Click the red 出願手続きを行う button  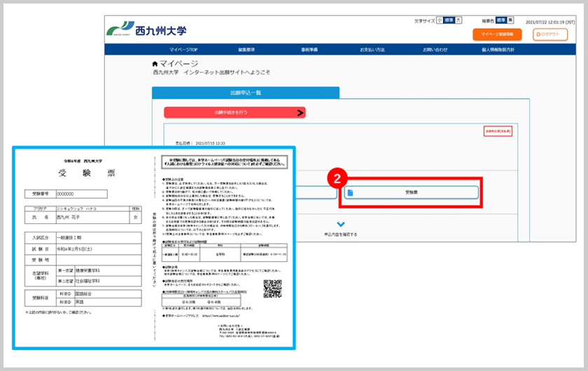point(234,113)
